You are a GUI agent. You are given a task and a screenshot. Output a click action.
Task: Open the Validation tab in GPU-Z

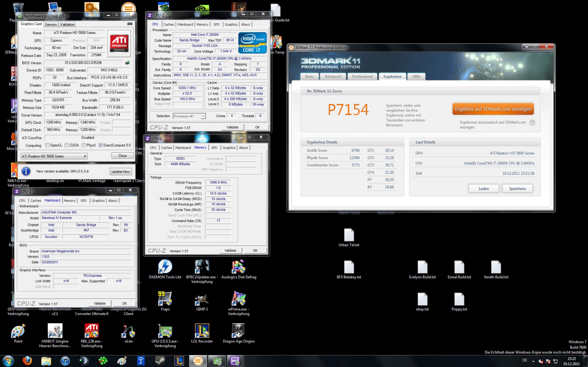tap(67, 24)
